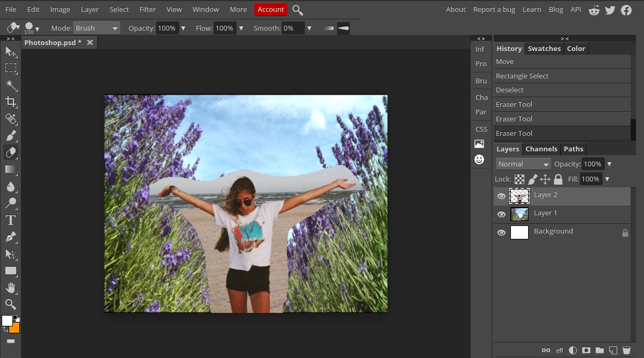
Task: Expand the Flow slider arrow
Action: (x=241, y=28)
